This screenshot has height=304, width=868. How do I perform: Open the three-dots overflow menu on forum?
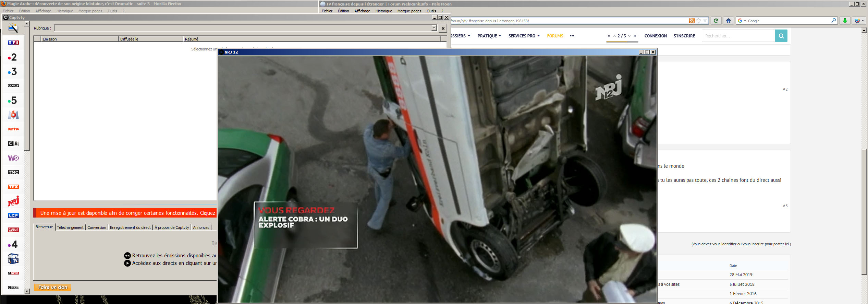pos(572,36)
